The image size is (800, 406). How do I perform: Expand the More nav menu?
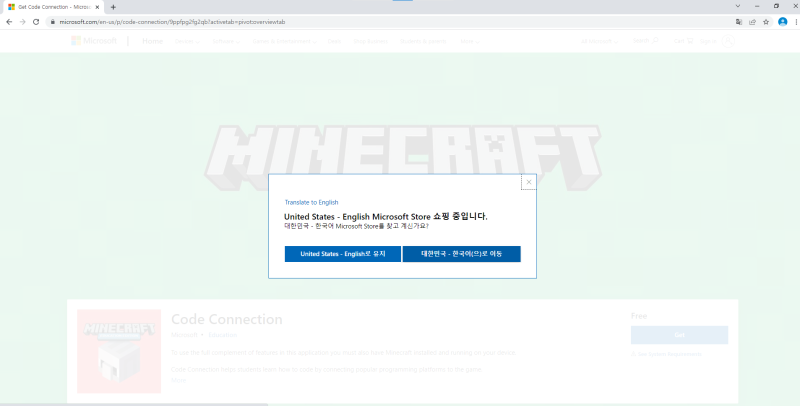pyautogui.click(x=469, y=41)
